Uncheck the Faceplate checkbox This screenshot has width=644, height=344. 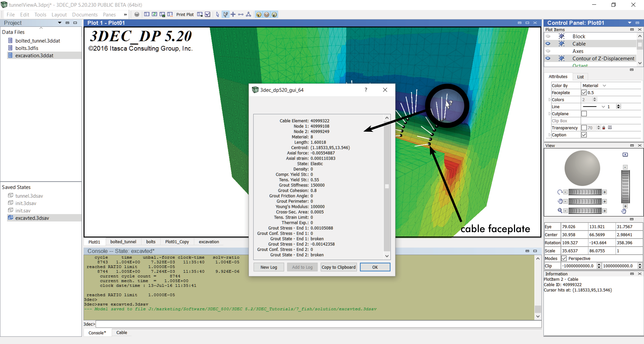click(x=584, y=93)
